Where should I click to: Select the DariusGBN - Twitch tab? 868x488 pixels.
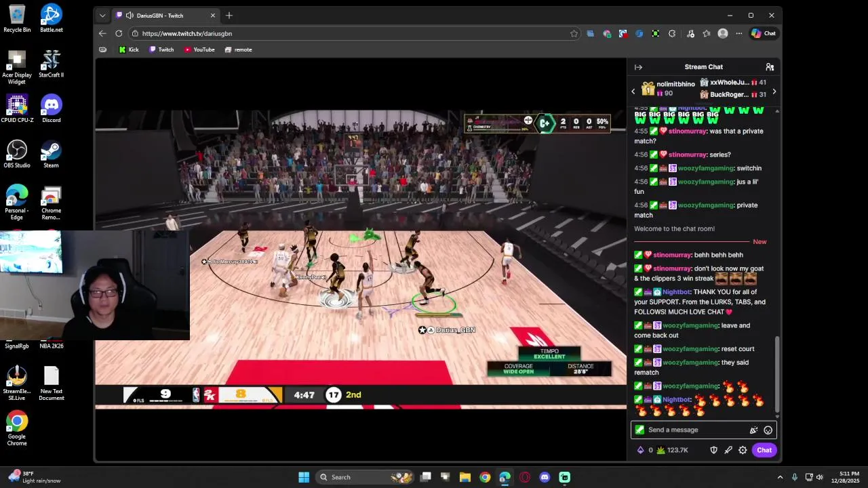[167, 15]
